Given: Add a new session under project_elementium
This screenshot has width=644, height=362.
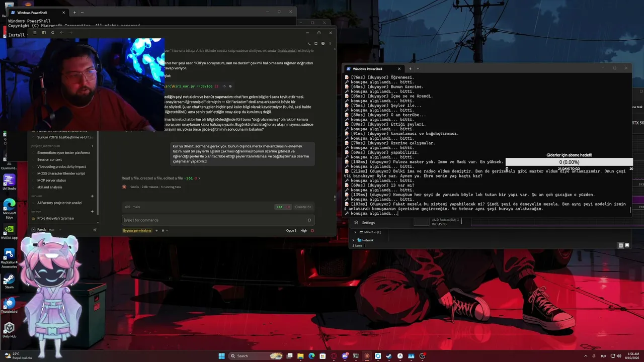Looking at the screenshot, I should pyautogui.click(x=92, y=146).
